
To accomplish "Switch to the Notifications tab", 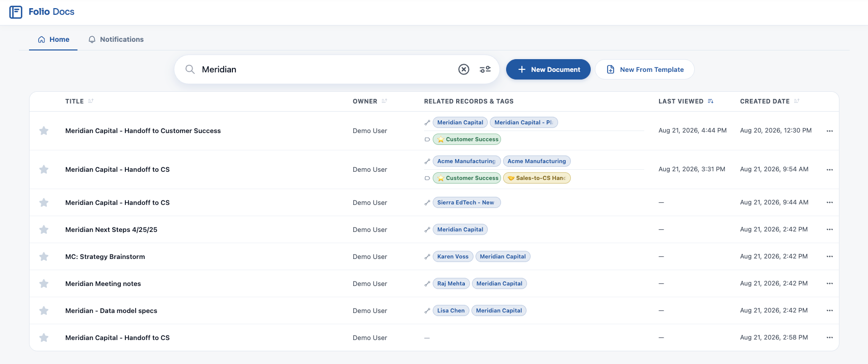I will coord(116,39).
